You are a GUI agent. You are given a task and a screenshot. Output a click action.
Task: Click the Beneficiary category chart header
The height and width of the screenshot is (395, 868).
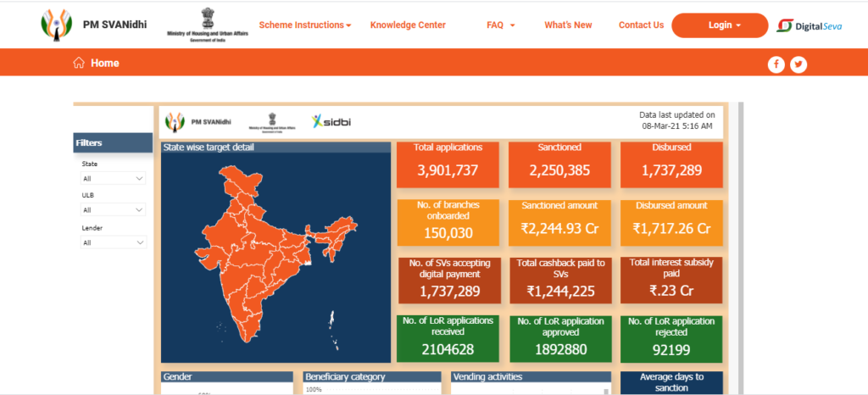pos(373,376)
